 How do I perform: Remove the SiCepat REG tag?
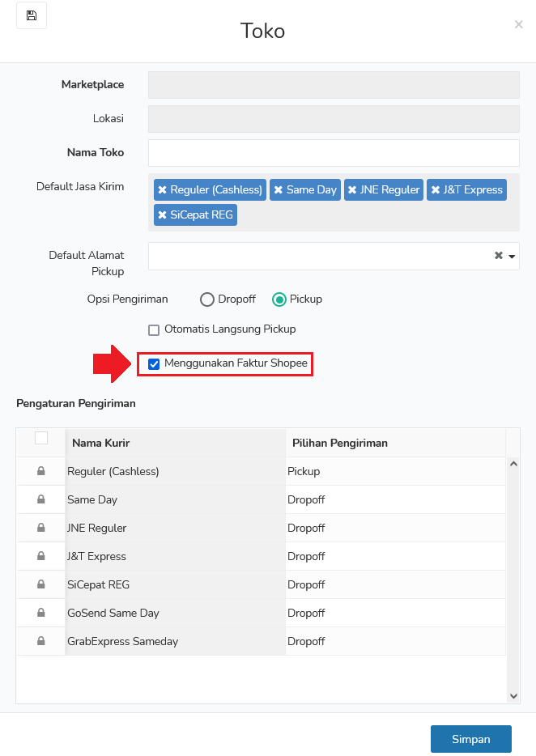coord(163,215)
